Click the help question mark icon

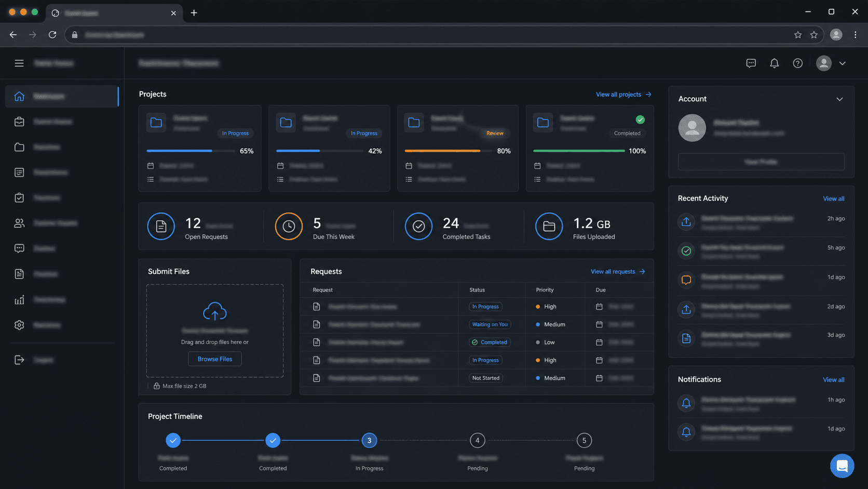[x=797, y=63]
